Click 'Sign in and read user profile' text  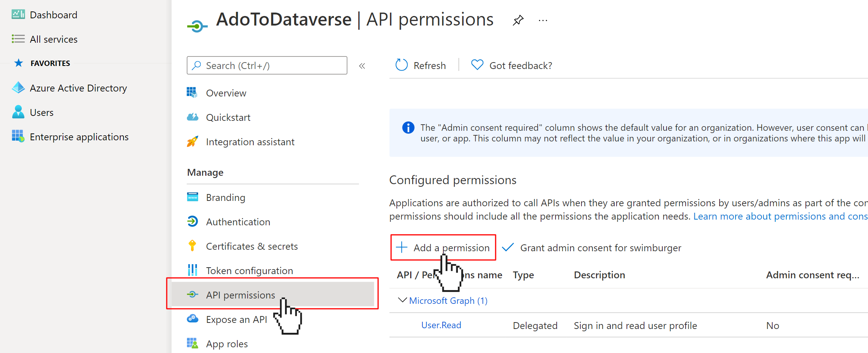(x=635, y=326)
